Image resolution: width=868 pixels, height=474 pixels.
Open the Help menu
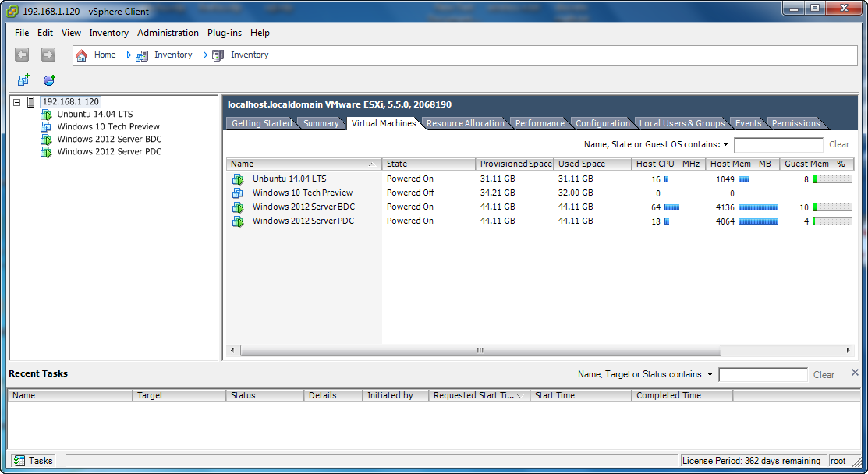(x=260, y=33)
